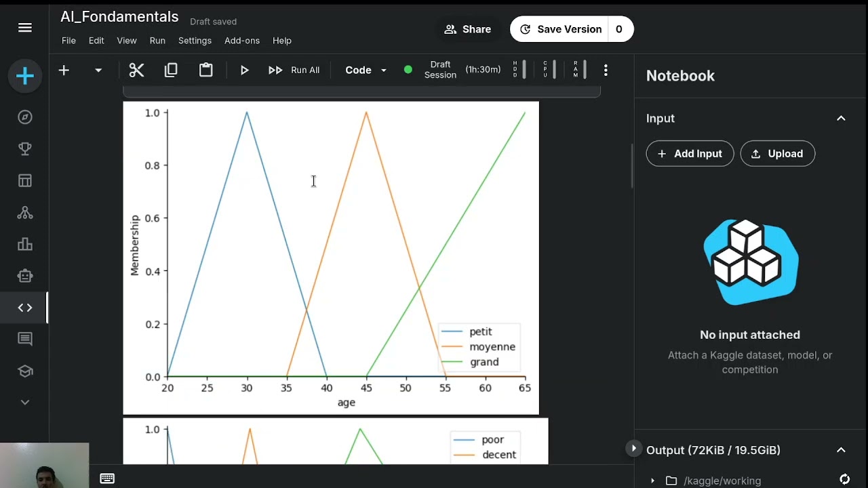
Task: Open toolbar more options menu
Action: 606,70
